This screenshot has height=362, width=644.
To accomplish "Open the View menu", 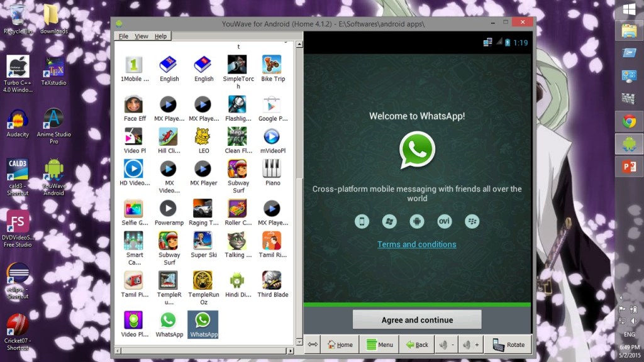I will tap(142, 36).
